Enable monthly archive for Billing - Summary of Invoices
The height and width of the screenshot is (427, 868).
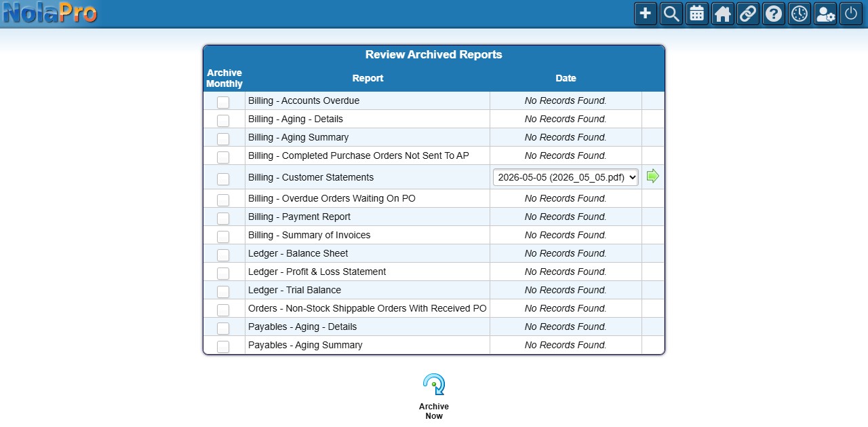(223, 237)
